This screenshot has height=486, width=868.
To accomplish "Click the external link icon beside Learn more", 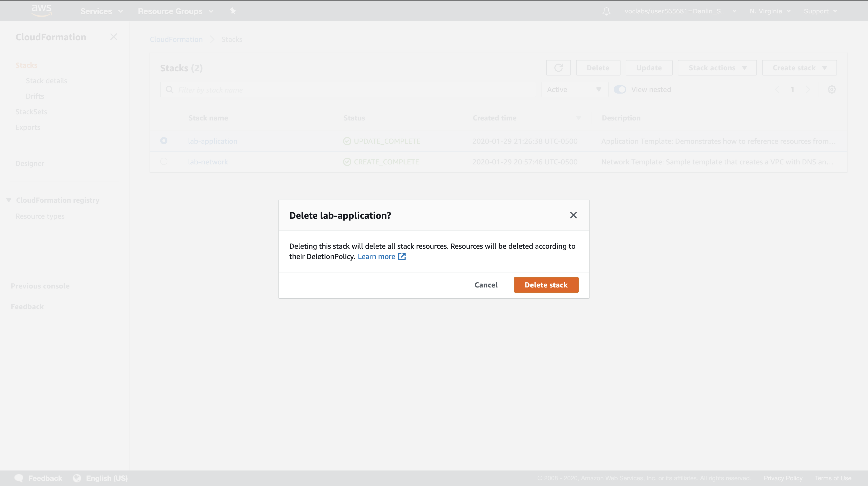I will 402,256.
